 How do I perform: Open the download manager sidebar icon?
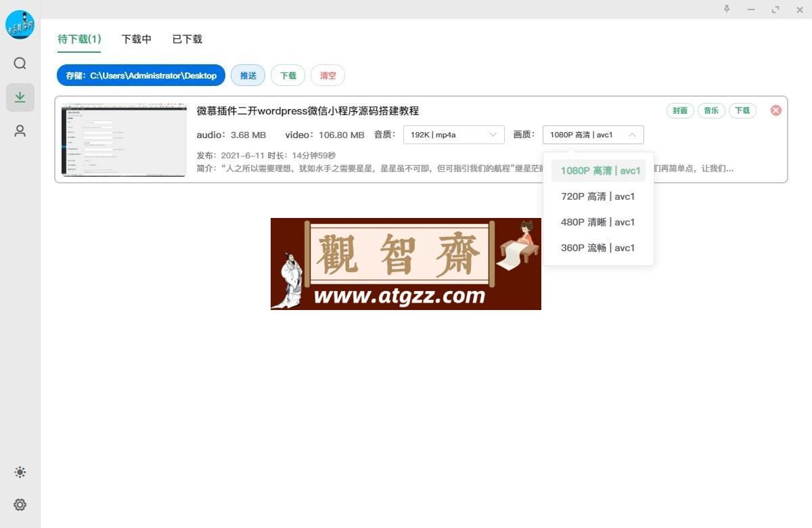pos(20,97)
